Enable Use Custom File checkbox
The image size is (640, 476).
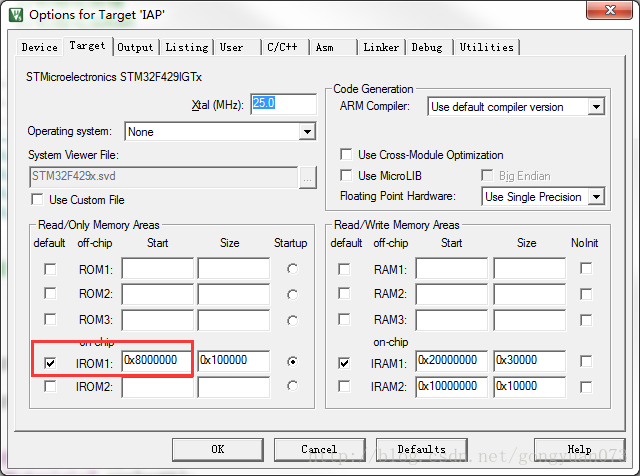pos(37,200)
